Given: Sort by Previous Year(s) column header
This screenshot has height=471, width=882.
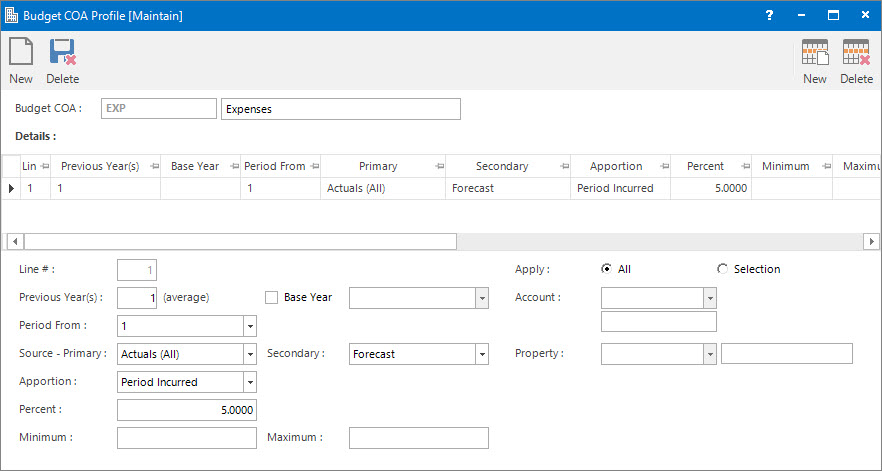Looking at the screenshot, I should pyautogui.click(x=100, y=167).
